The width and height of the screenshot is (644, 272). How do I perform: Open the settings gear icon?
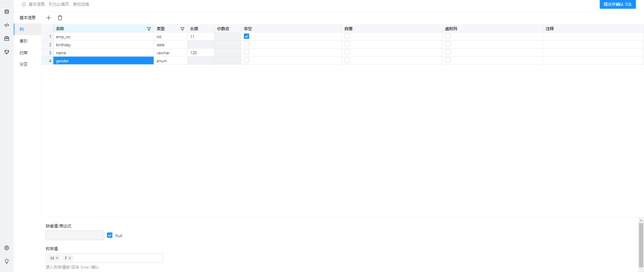(x=7, y=248)
